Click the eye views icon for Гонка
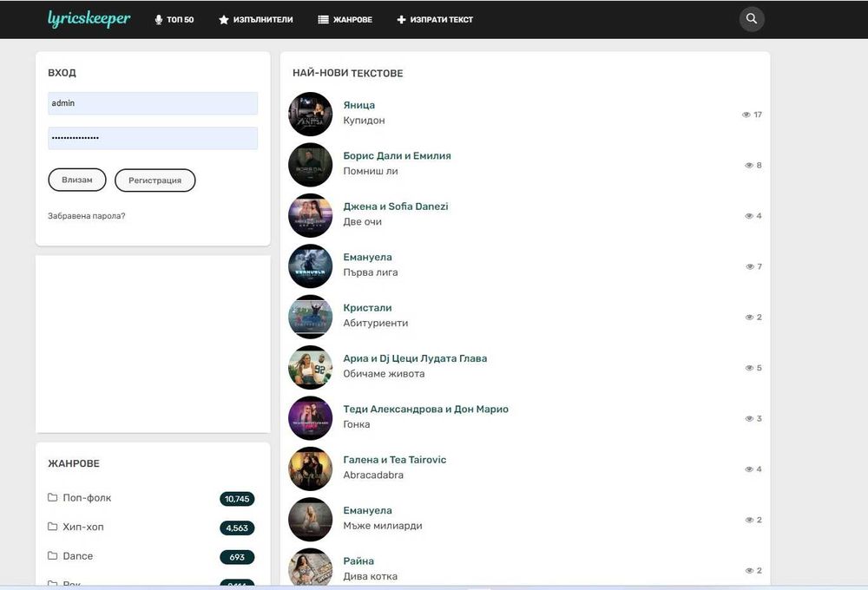Viewport: 868px width, 590px height. point(749,418)
